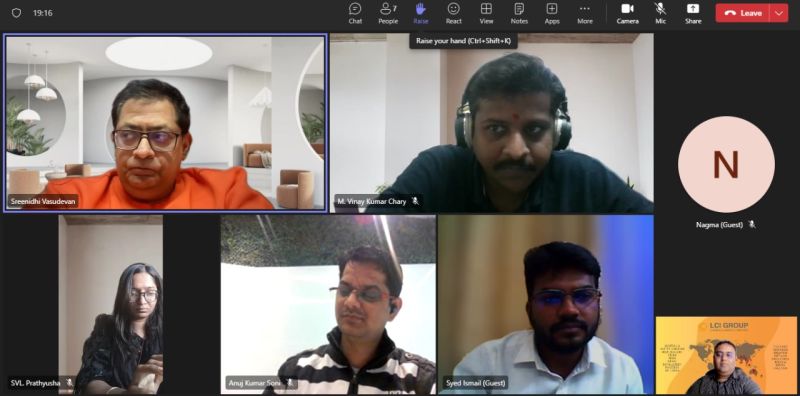Raise your hand in the meeting
The image size is (800, 396).
tap(421, 13)
